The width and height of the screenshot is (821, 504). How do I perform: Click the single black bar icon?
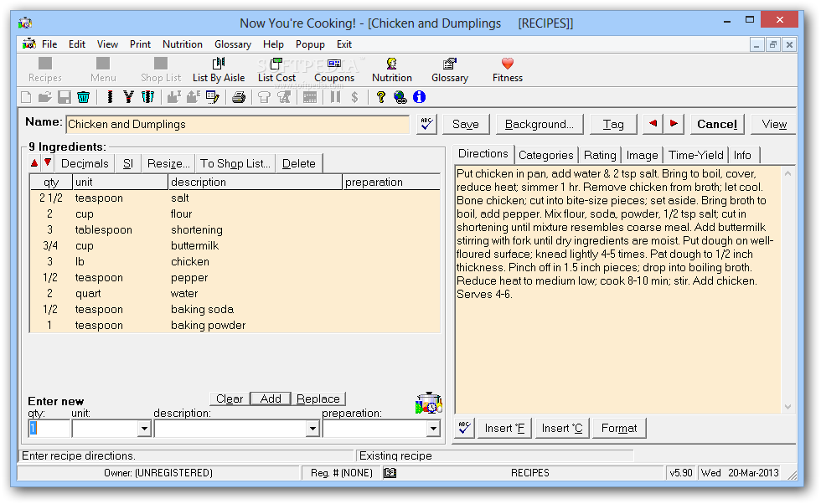110,97
